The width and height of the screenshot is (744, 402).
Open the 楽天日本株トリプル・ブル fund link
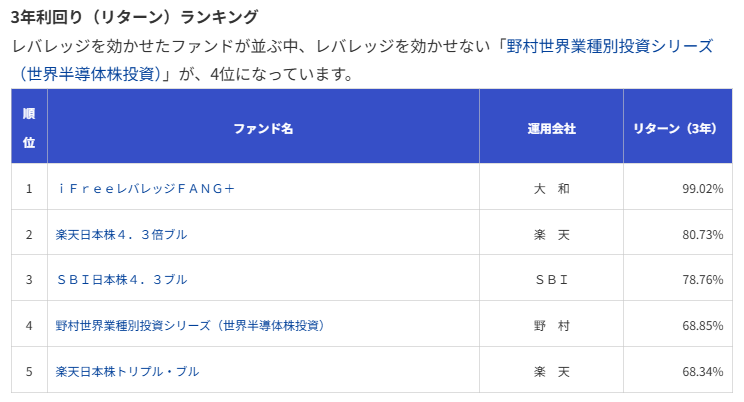127,371
